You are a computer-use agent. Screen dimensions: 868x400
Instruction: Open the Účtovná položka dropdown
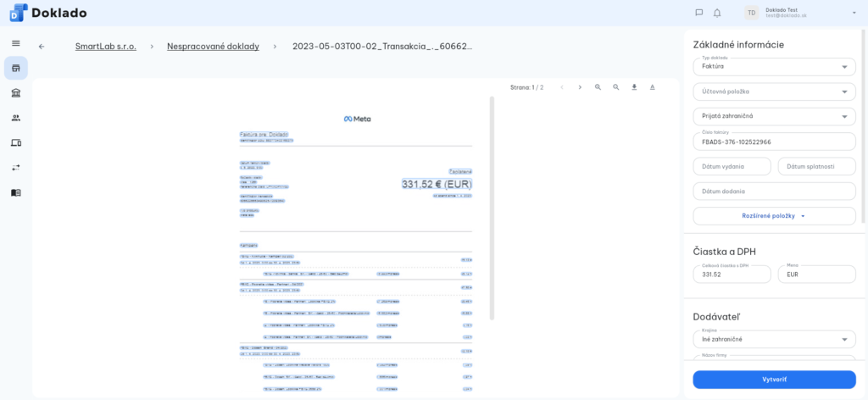pos(775,92)
